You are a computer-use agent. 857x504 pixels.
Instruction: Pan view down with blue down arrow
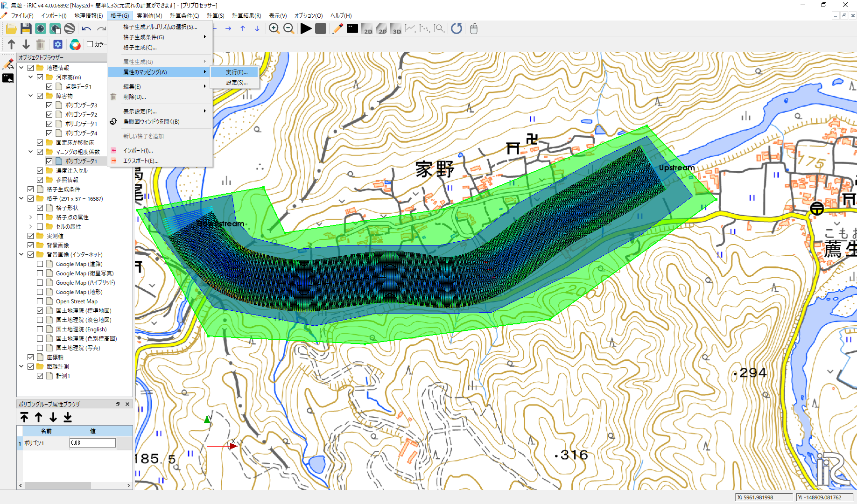coord(257,29)
